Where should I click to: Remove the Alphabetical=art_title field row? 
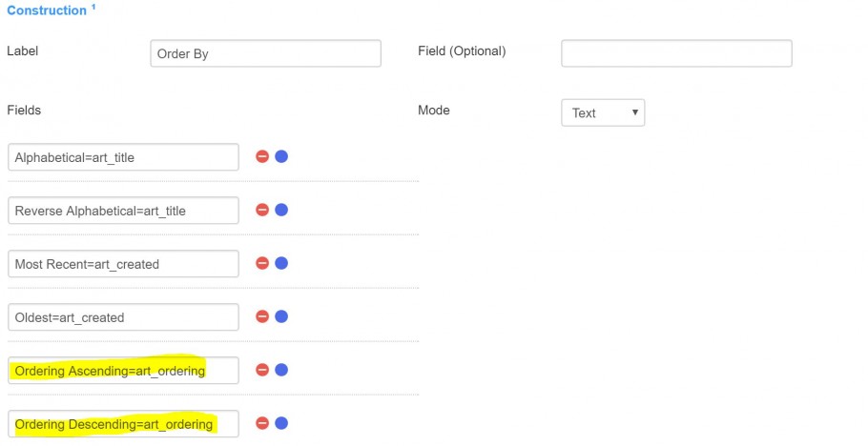pos(262,156)
